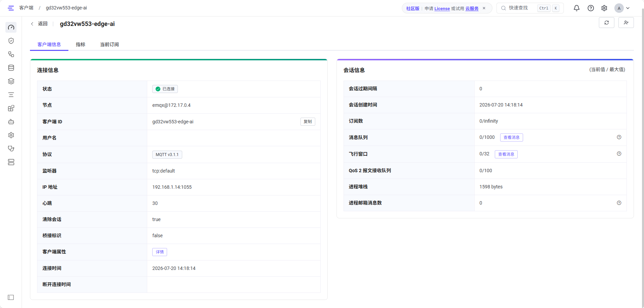Click the 社区版 edition label
The width and height of the screenshot is (644, 308).
tap(413, 8)
